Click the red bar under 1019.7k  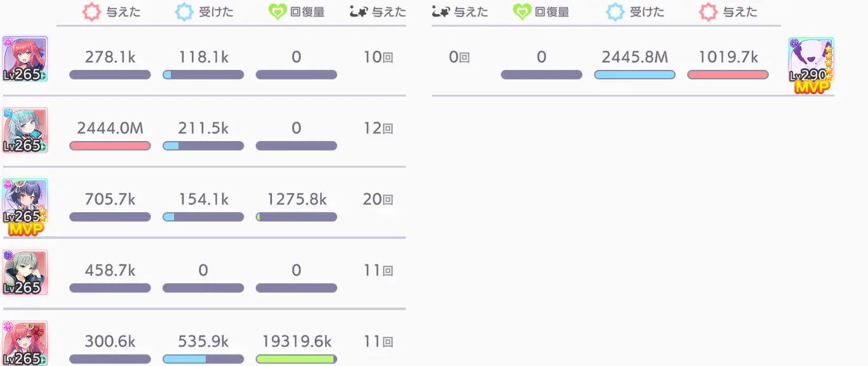728,75
